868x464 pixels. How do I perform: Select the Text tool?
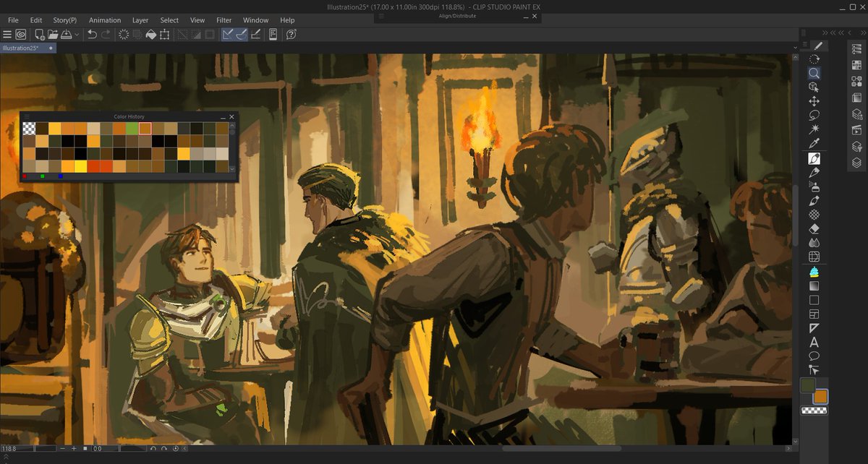click(814, 342)
